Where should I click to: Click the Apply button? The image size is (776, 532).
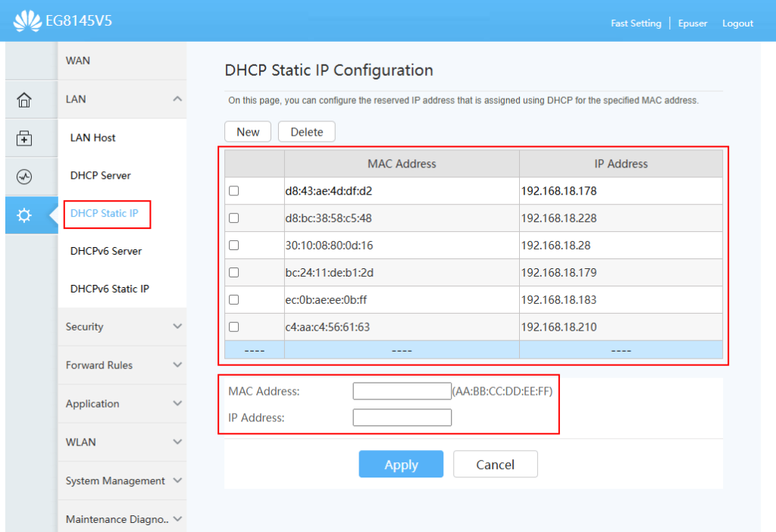tap(401, 465)
